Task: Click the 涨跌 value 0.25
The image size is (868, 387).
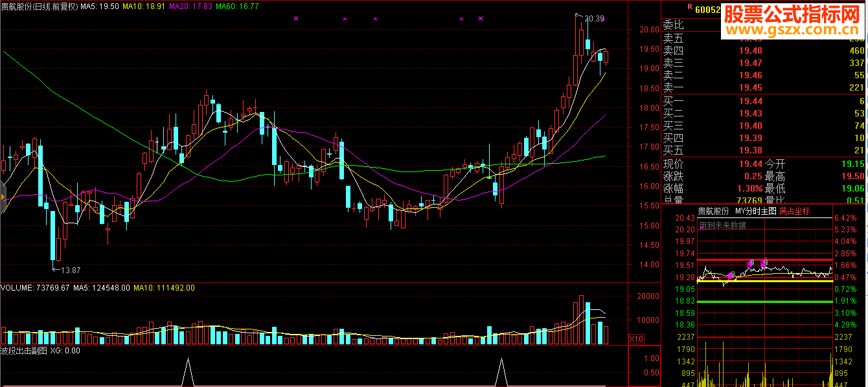Action: [x=752, y=177]
